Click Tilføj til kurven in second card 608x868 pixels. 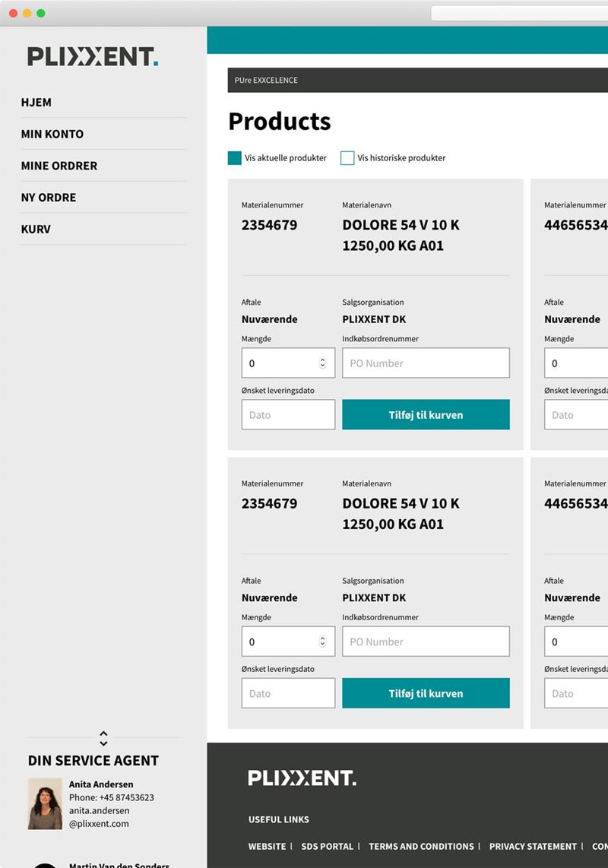[x=426, y=693]
